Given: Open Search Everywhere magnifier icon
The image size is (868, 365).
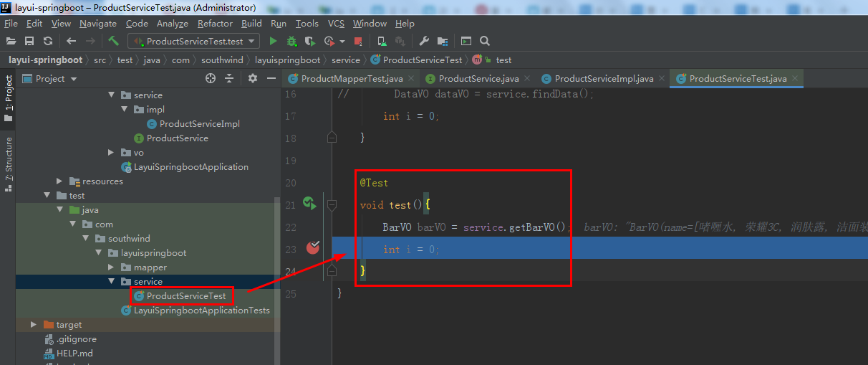Looking at the screenshot, I should click(x=485, y=41).
